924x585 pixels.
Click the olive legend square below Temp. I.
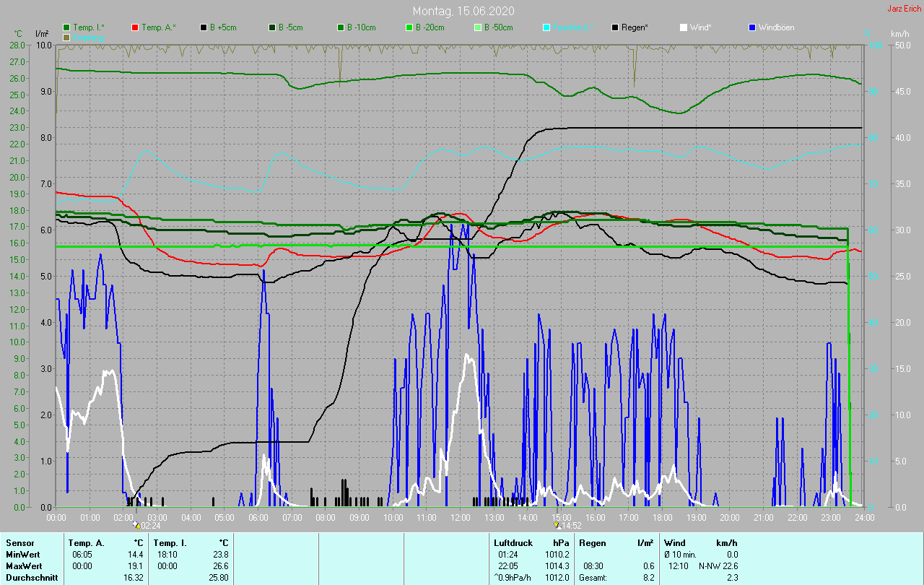tap(66, 37)
